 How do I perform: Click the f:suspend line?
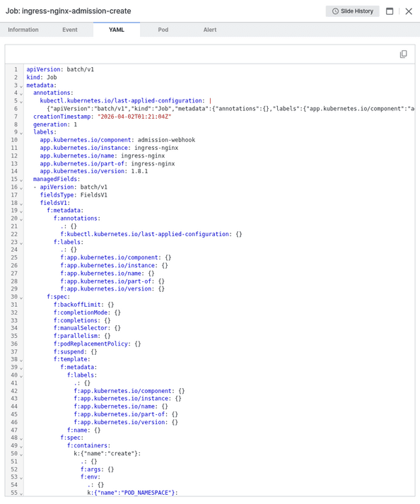click(75, 351)
